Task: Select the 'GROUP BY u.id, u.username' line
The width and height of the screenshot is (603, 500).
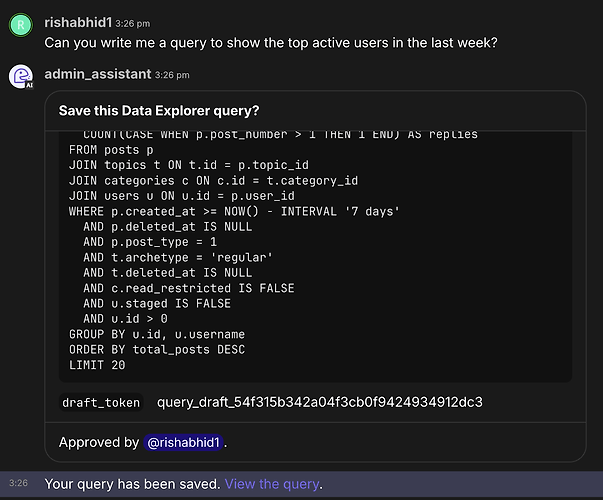Action: [x=157, y=335]
